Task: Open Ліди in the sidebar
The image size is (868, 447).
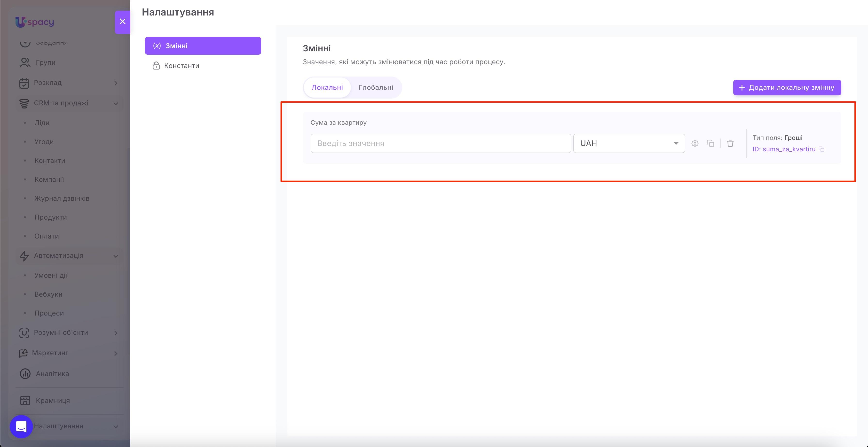Action: (42, 123)
